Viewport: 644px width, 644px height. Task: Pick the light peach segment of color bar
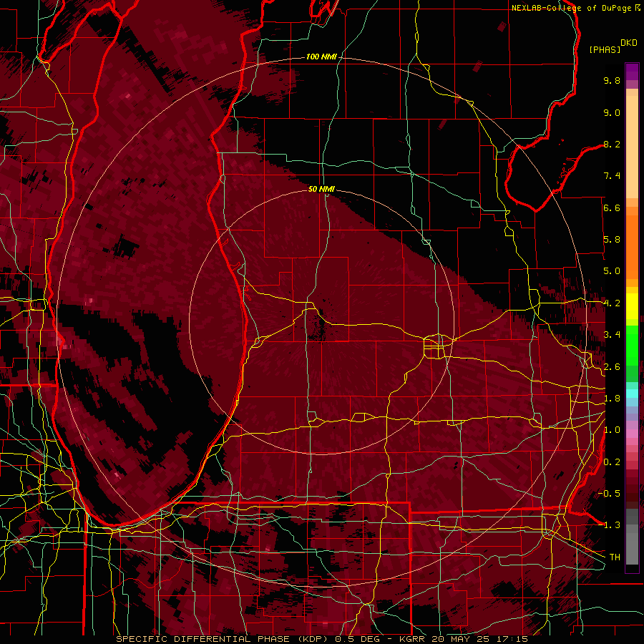pos(632,147)
